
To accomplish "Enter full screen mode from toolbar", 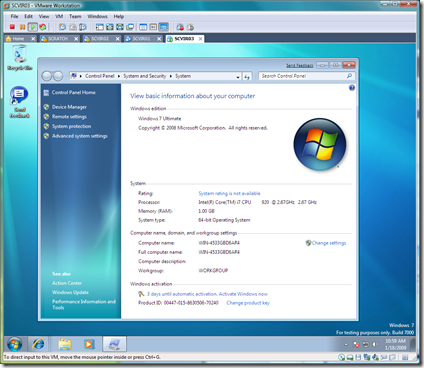I will (x=110, y=27).
